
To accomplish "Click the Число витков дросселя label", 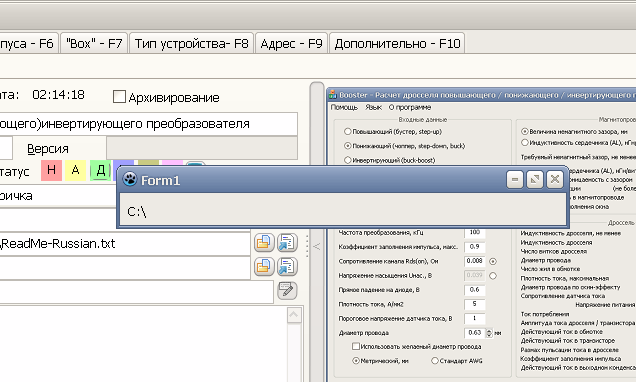I will (x=554, y=251).
